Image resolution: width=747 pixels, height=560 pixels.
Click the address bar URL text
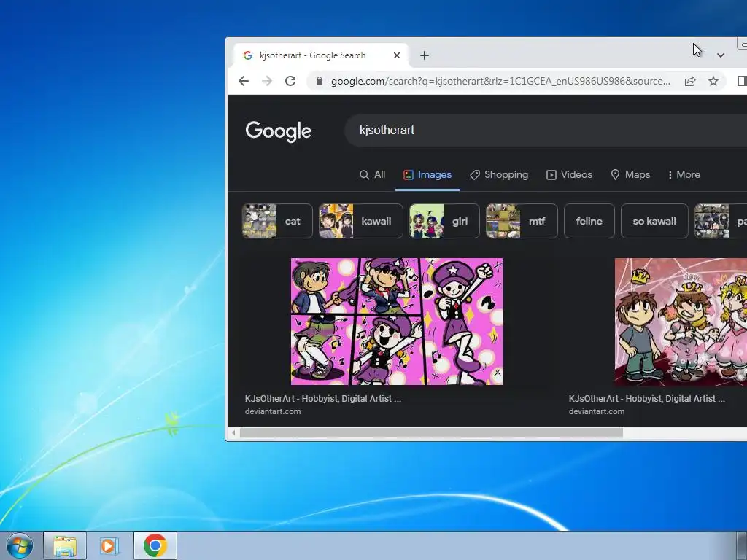pyautogui.click(x=500, y=82)
